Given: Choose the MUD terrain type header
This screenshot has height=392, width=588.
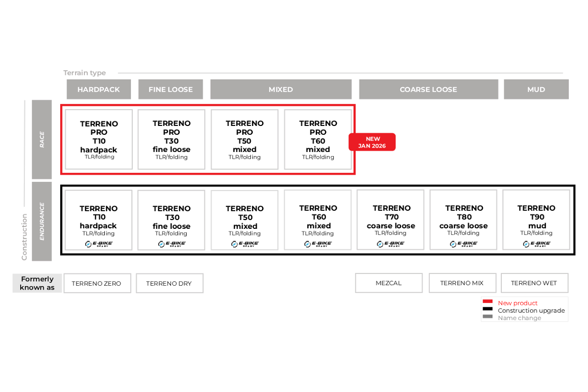Looking at the screenshot, I should tap(536, 90).
